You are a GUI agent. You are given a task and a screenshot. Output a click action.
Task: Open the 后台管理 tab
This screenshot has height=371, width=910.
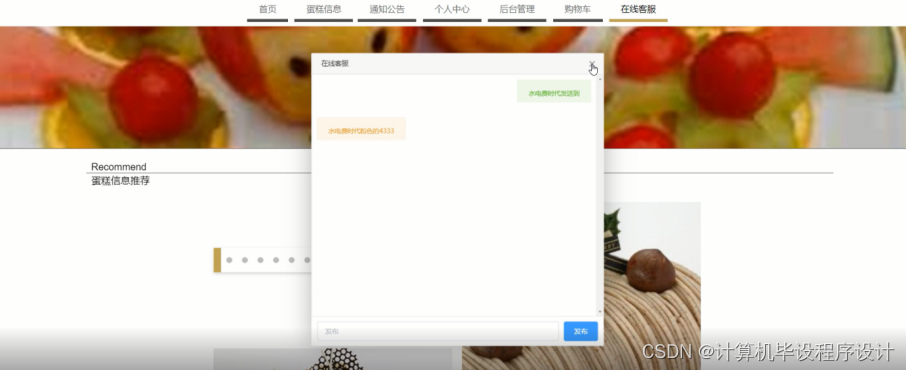(x=517, y=9)
